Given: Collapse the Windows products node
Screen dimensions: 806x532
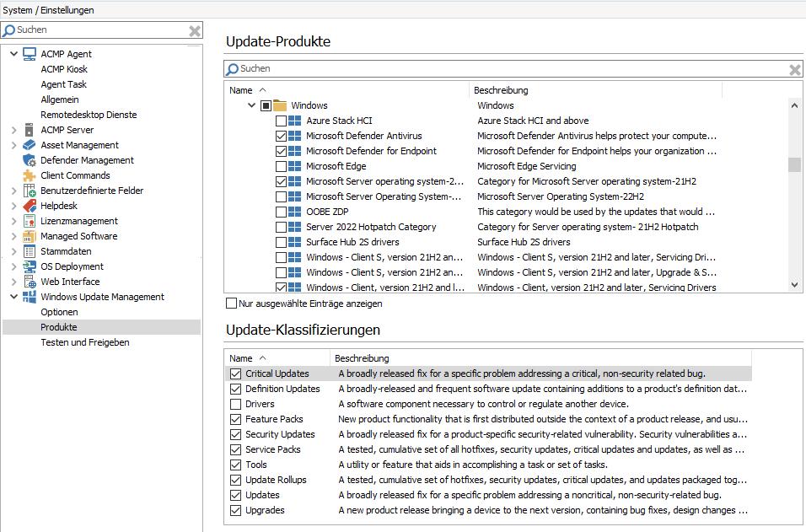Looking at the screenshot, I should point(250,105).
